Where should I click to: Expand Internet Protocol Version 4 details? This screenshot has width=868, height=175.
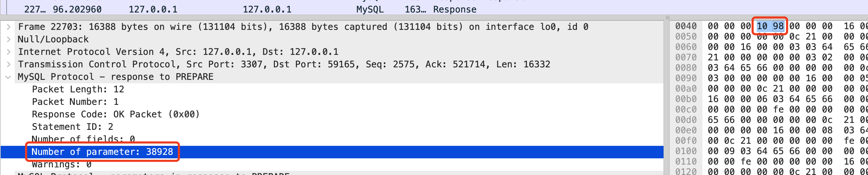click(9, 52)
